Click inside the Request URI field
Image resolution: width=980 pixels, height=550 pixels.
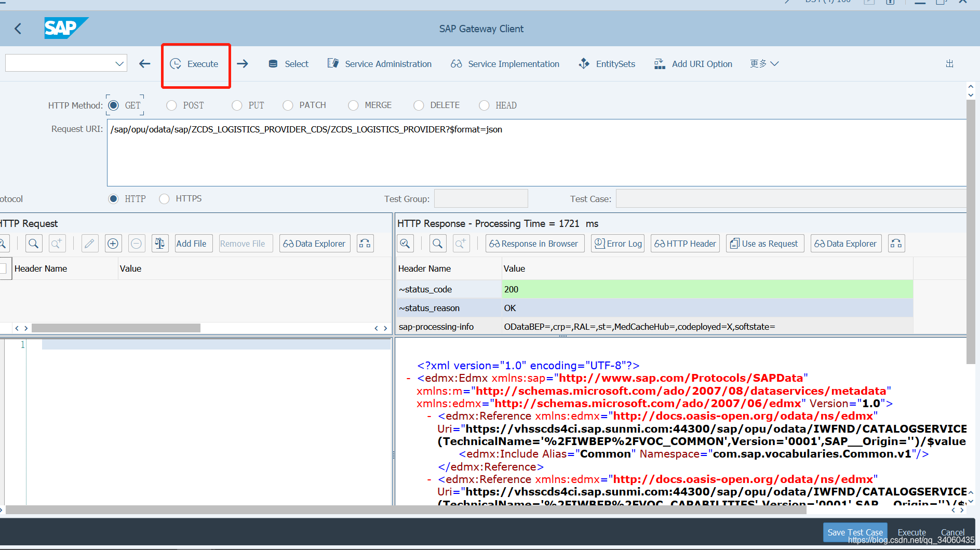pos(536,153)
